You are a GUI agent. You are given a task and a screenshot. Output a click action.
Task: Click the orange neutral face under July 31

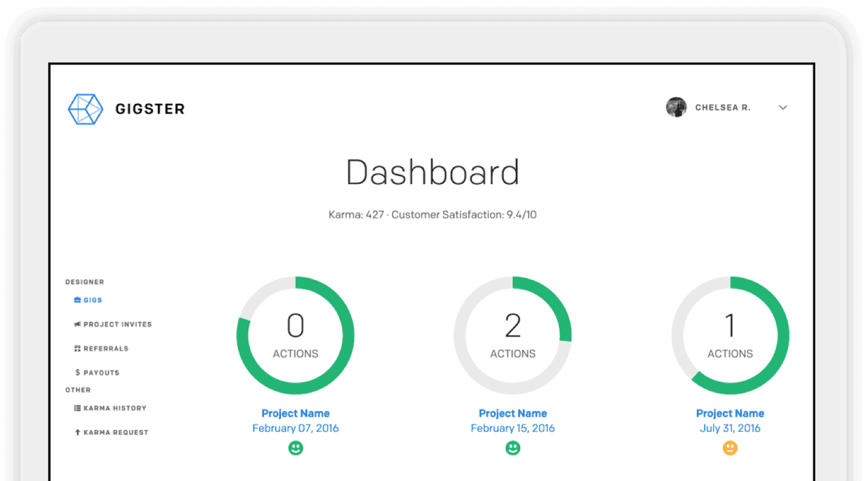(x=730, y=448)
